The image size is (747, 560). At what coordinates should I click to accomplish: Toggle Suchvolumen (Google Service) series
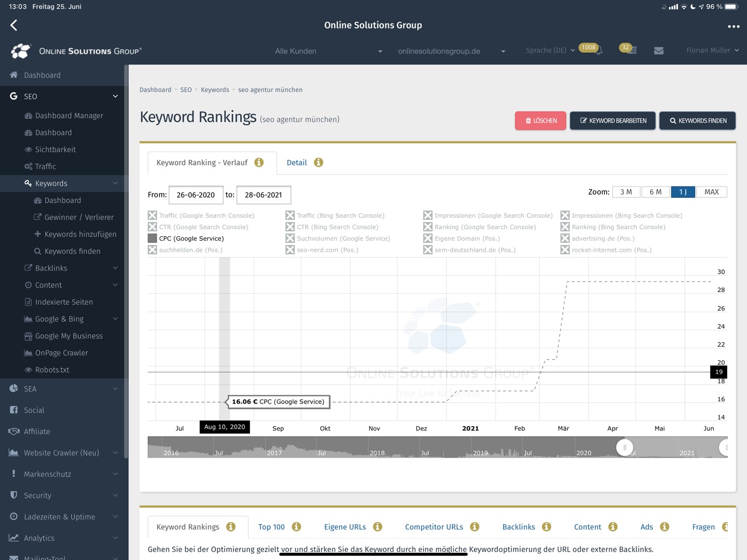(338, 238)
